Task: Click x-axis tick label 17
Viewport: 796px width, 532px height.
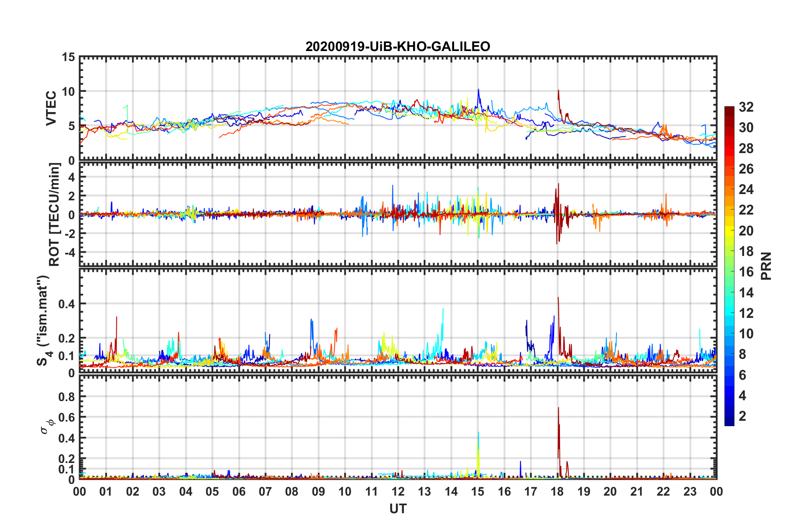Action: click(531, 491)
